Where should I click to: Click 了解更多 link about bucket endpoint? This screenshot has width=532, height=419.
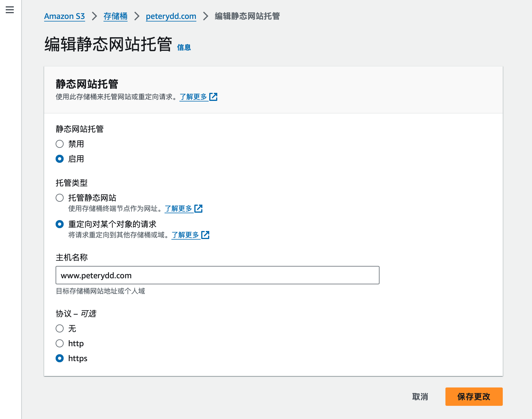coord(178,209)
